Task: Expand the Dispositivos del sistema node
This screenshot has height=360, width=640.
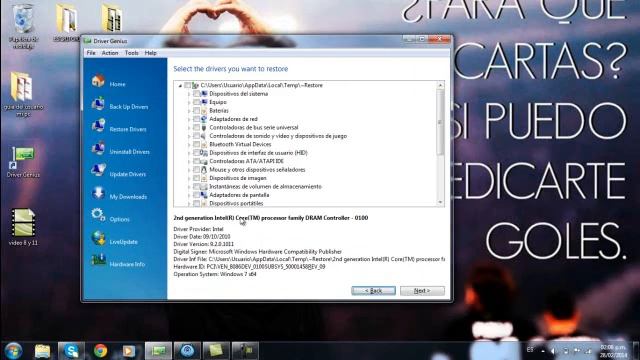Action: pos(189,94)
